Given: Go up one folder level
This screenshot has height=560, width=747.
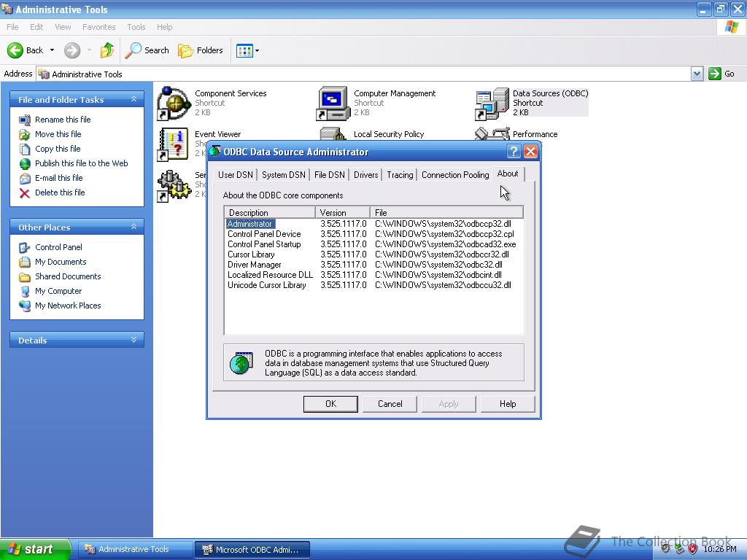Looking at the screenshot, I should point(107,50).
